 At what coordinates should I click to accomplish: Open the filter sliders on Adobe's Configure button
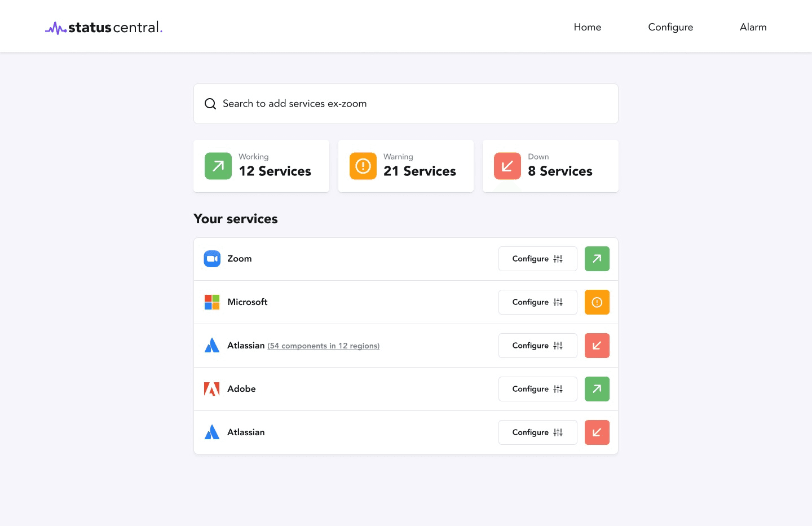click(x=558, y=388)
